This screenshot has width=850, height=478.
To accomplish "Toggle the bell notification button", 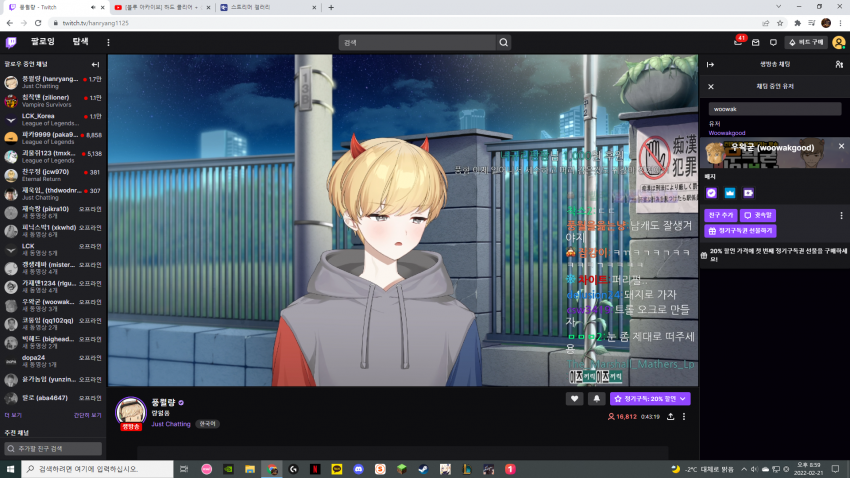I will click(x=596, y=399).
